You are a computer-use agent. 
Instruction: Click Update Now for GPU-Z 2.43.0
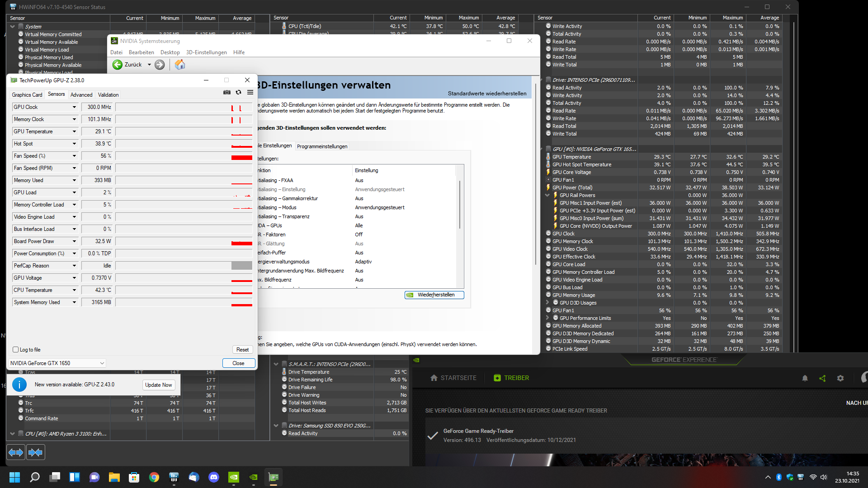pyautogui.click(x=159, y=385)
